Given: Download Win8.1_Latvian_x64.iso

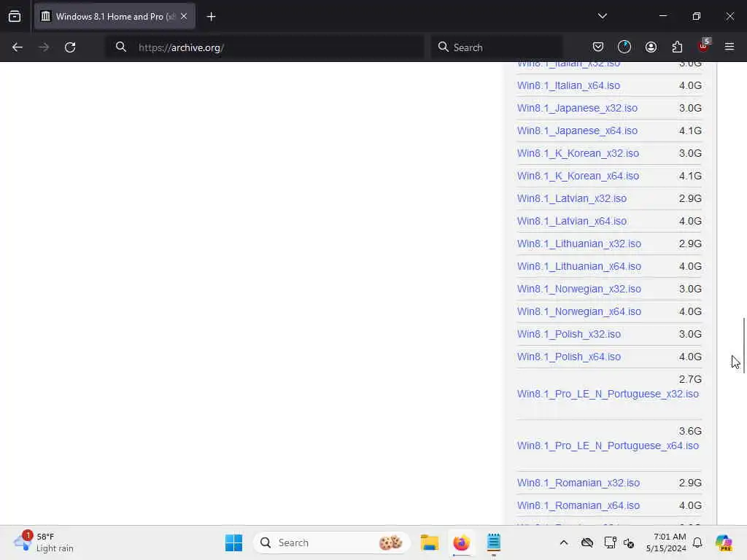Looking at the screenshot, I should pyautogui.click(x=572, y=222).
